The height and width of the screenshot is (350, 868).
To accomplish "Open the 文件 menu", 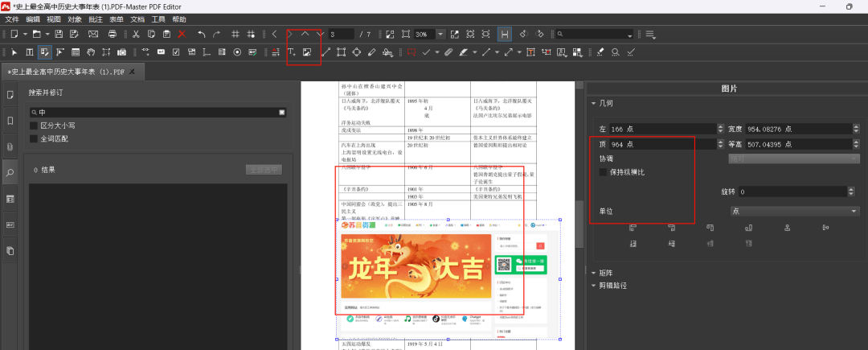I will 12,19.
